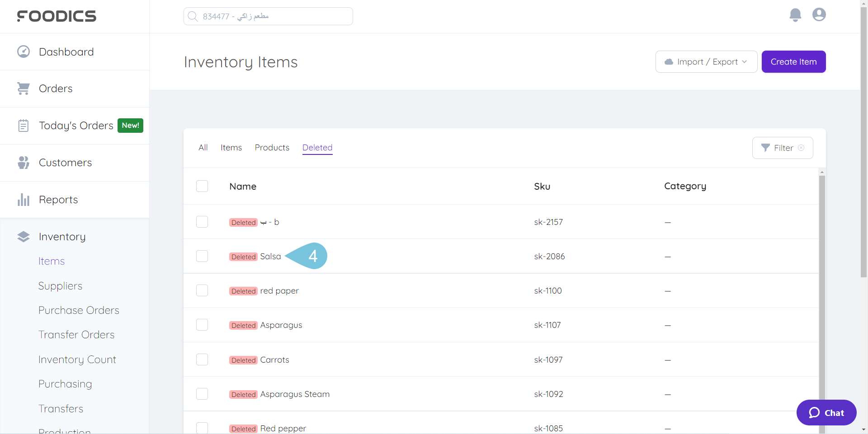The height and width of the screenshot is (434, 868).
Task: Clear filters with the X on Filter
Action: [x=802, y=148]
